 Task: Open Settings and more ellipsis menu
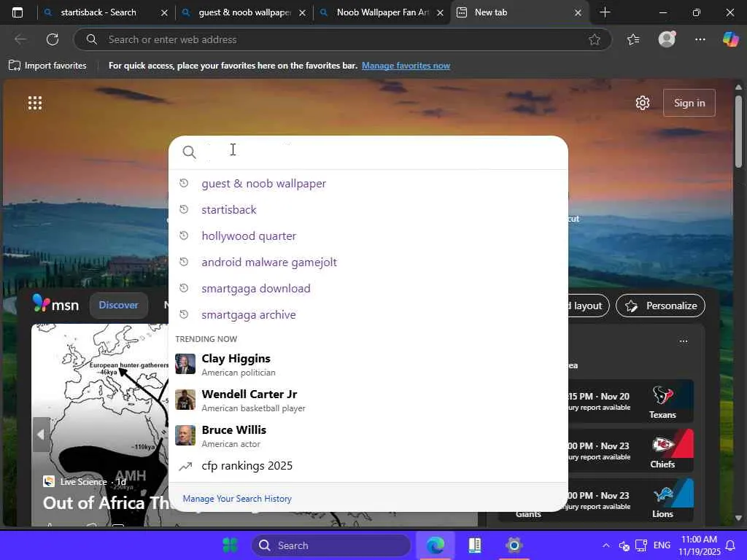700,39
